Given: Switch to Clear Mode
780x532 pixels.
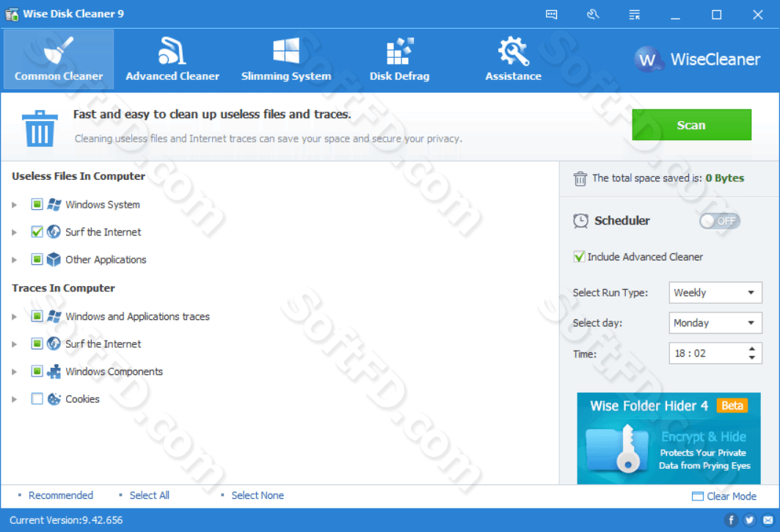Looking at the screenshot, I should (x=724, y=496).
